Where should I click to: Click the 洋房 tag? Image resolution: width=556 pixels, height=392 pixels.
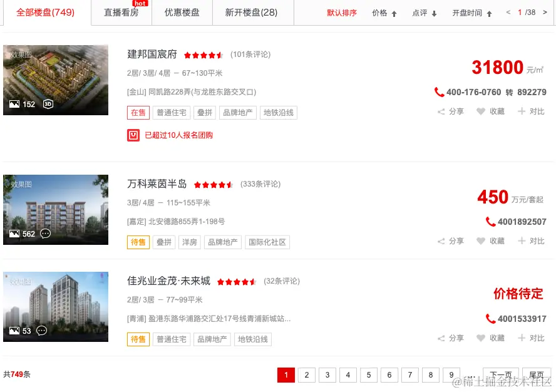(x=190, y=242)
